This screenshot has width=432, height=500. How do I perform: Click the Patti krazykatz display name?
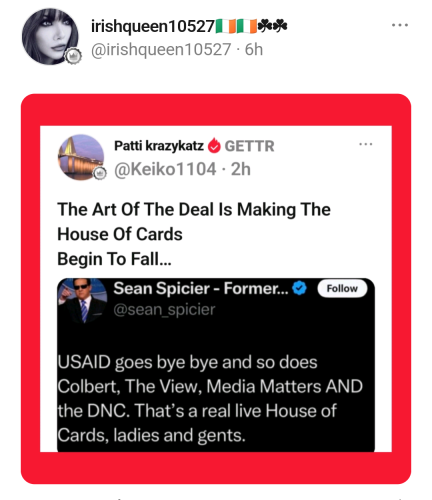click(x=159, y=146)
